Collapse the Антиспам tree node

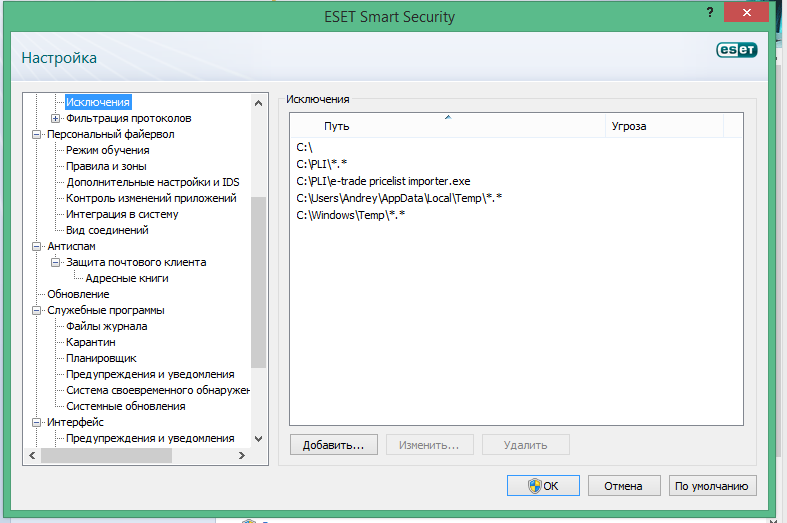point(36,246)
